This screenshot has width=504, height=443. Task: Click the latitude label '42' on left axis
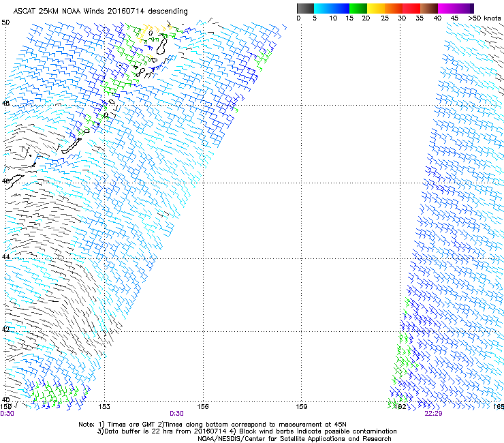5,329
